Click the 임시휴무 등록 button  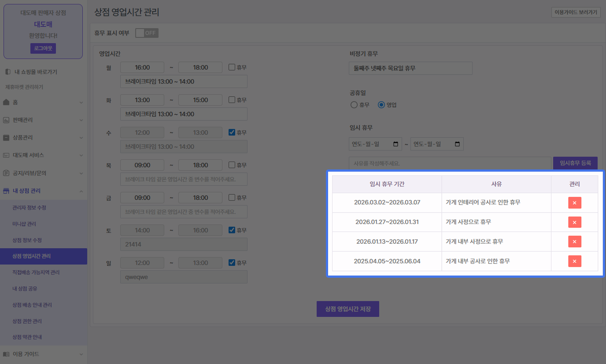point(575,163)
